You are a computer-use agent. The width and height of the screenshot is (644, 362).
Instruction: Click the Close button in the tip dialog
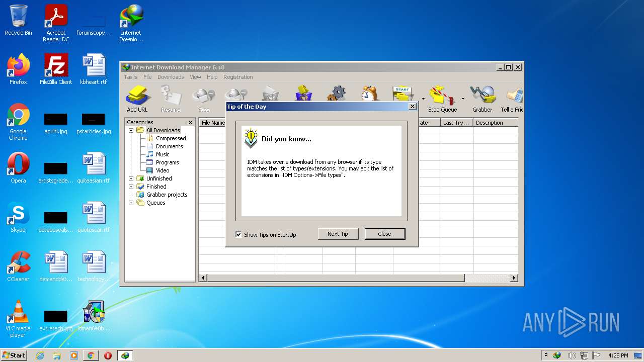pyautogui.click(x=384, y=234)
